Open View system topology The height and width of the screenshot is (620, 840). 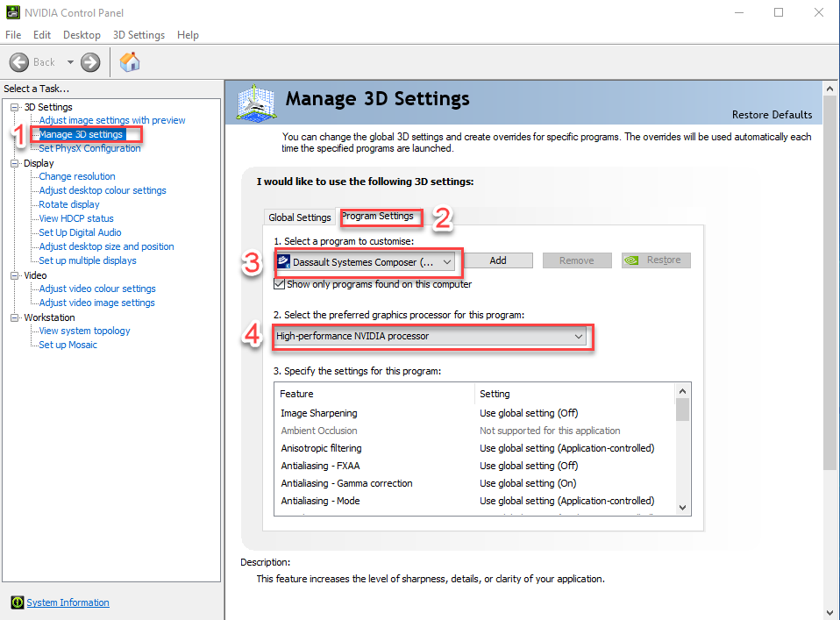[84, 331]
